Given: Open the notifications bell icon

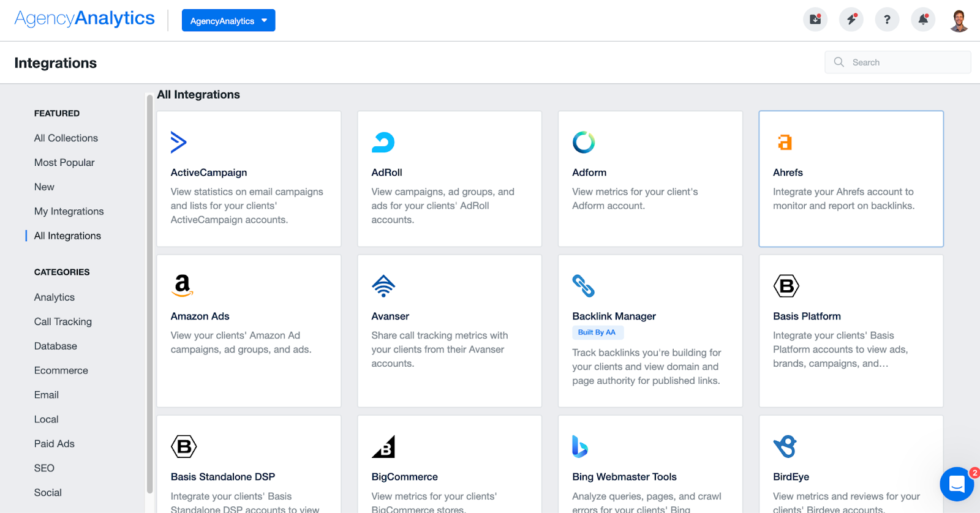Looking at the screenshot, I should 923,20.
